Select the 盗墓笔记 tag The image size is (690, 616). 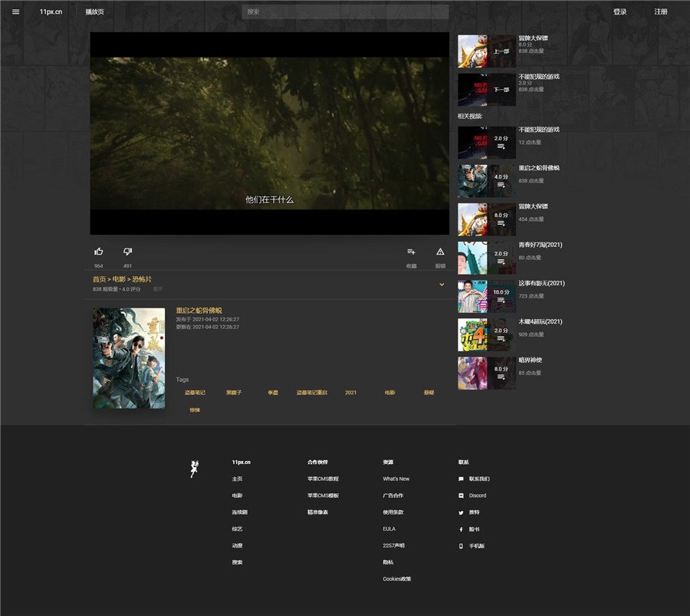point(195,393)
